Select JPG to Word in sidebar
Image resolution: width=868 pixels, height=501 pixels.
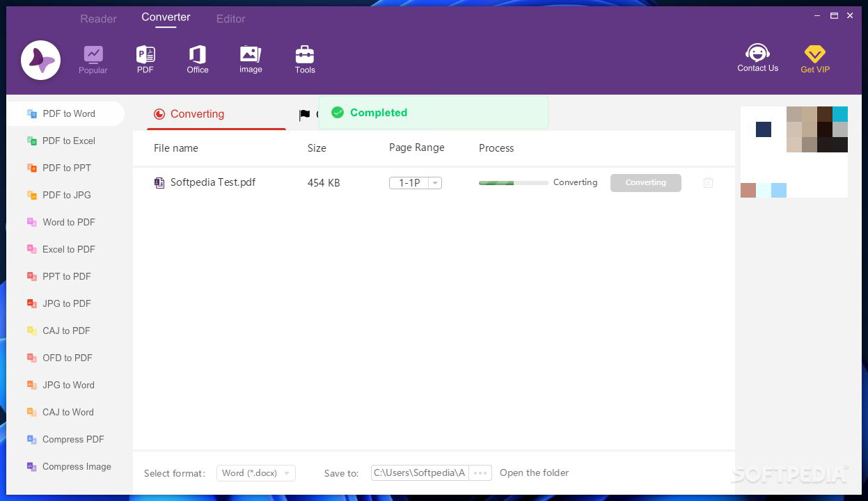click(65, 385)
